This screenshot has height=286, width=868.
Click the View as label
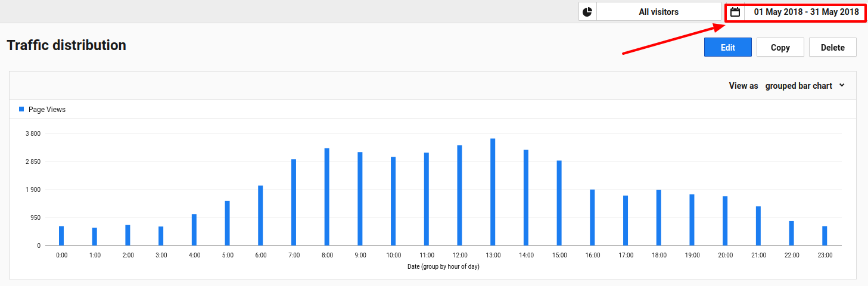[743, 86]
